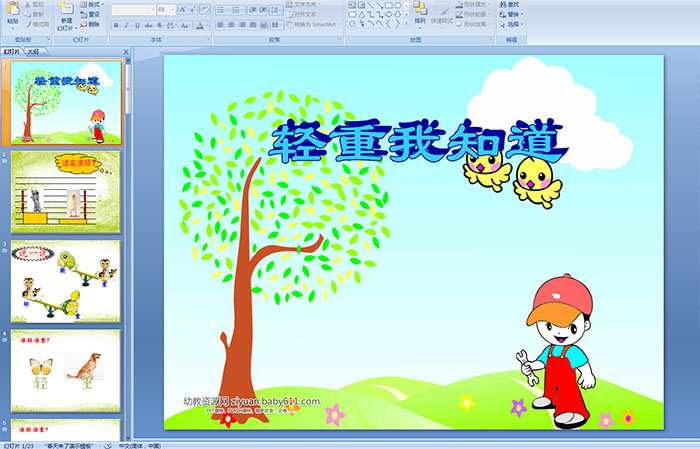This screenshot has width=700, height=449.
Task: Open Quick Styles (快速样式) gallery
Action: coord(442,13)
